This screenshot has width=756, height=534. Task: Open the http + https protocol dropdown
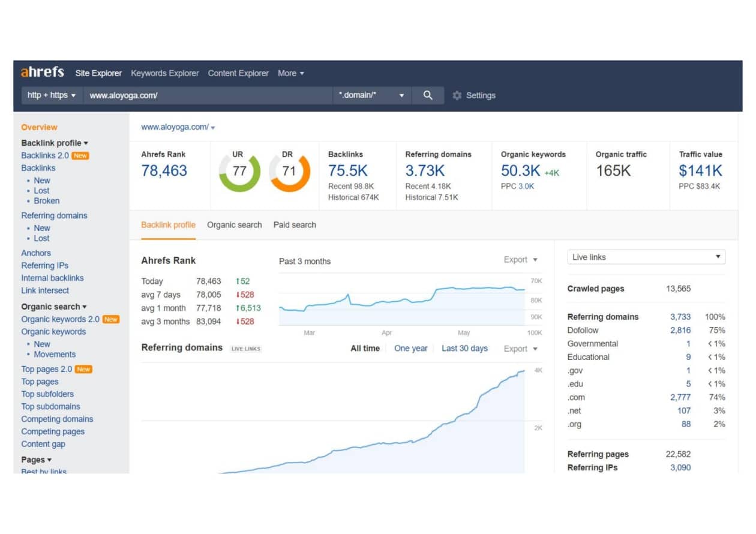(x=52, y=95)
